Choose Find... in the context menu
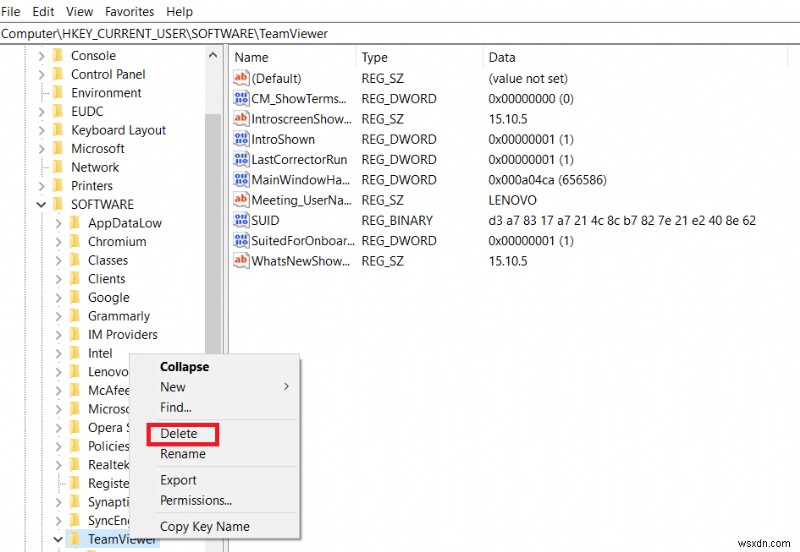Screen dimensions: 800x552 click(176, 407)
